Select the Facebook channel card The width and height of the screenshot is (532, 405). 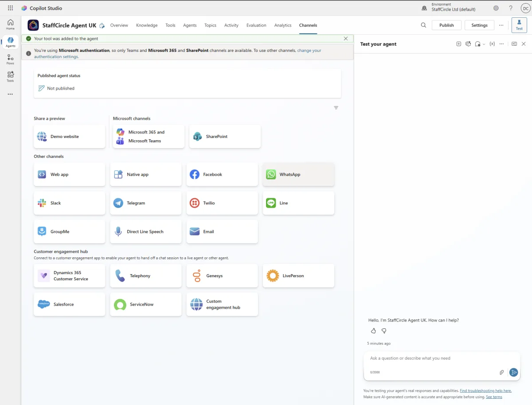click(222, 174)
